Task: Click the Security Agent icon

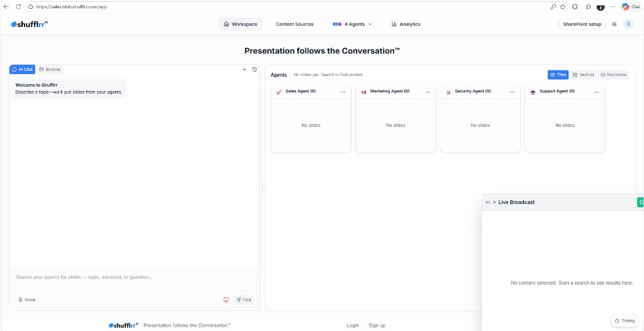Action: coord(448,92)
